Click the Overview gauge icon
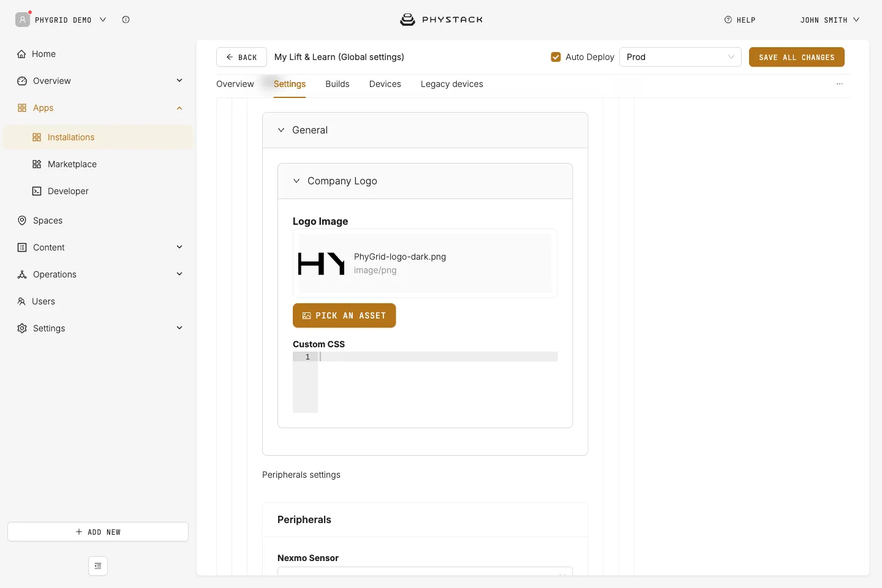Viewport: 882px width, 588px height. pos(22,81)
